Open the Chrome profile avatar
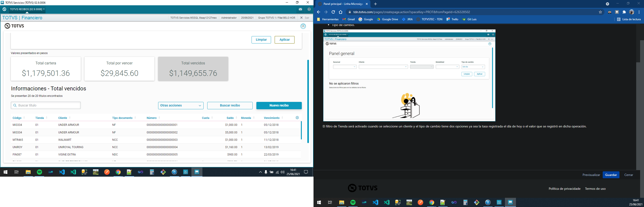Viewport: 644px width, 207px height. [x=632, y=12]
